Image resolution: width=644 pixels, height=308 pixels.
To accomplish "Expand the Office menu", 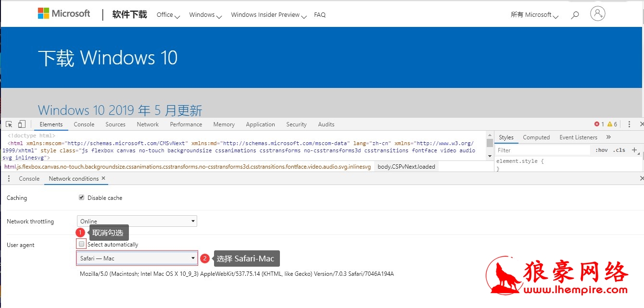I will tap(168, 15).
